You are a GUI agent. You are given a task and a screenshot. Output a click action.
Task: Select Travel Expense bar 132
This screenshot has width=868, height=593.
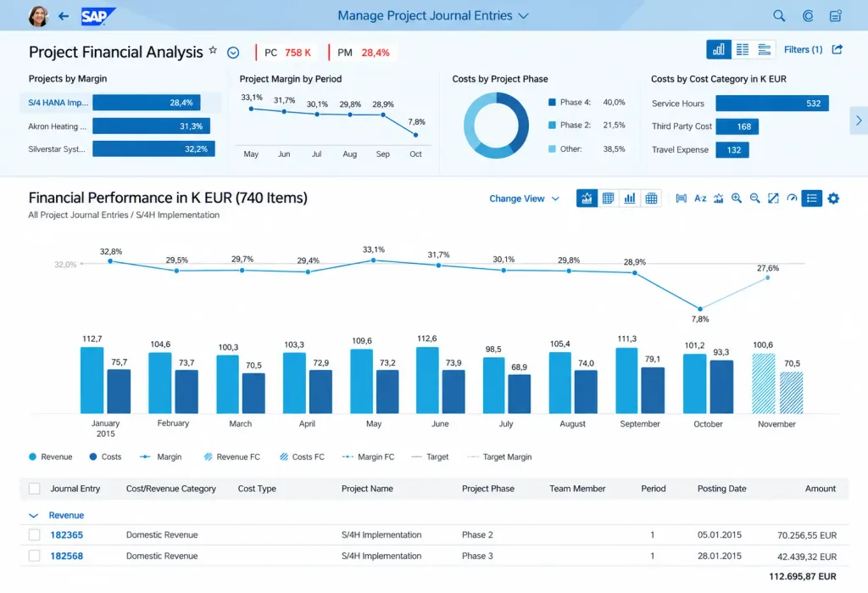click(732, 149)
